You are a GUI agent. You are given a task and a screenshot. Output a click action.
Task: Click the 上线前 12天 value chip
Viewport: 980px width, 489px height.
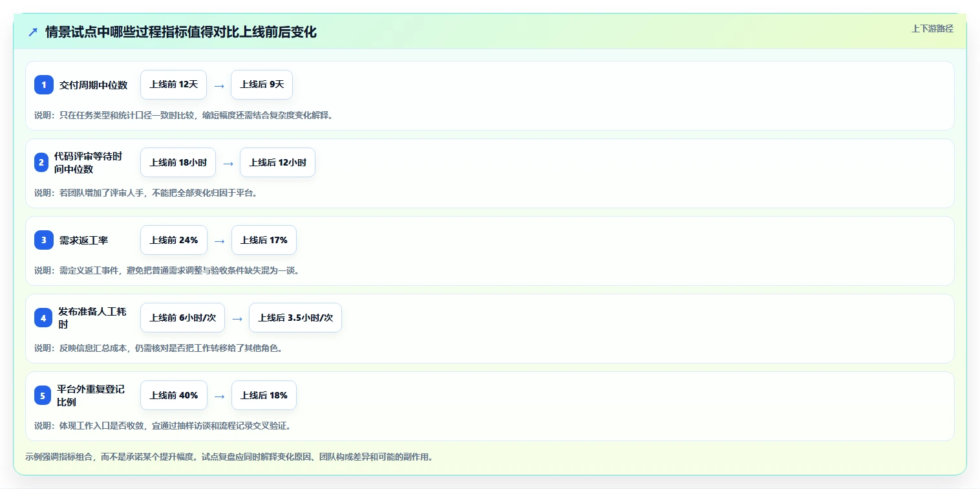(174, 85)
